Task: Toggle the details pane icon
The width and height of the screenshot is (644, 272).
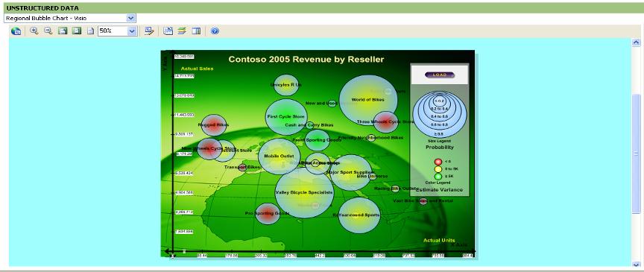Action: [x=196, y=31]
